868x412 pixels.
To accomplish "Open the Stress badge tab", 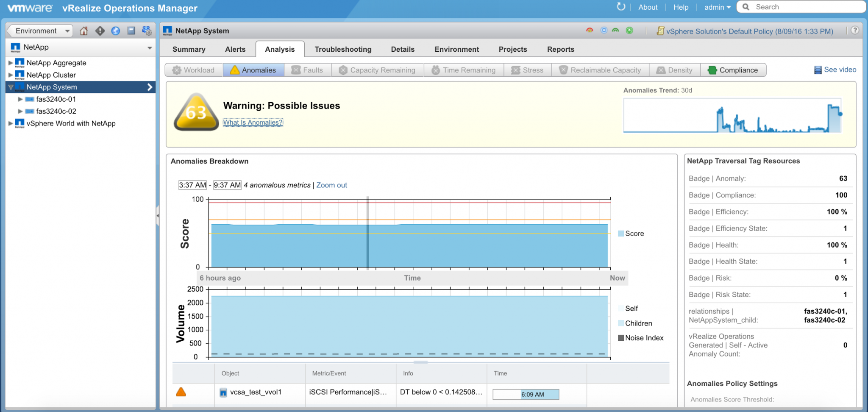I will tap(528, 70).
